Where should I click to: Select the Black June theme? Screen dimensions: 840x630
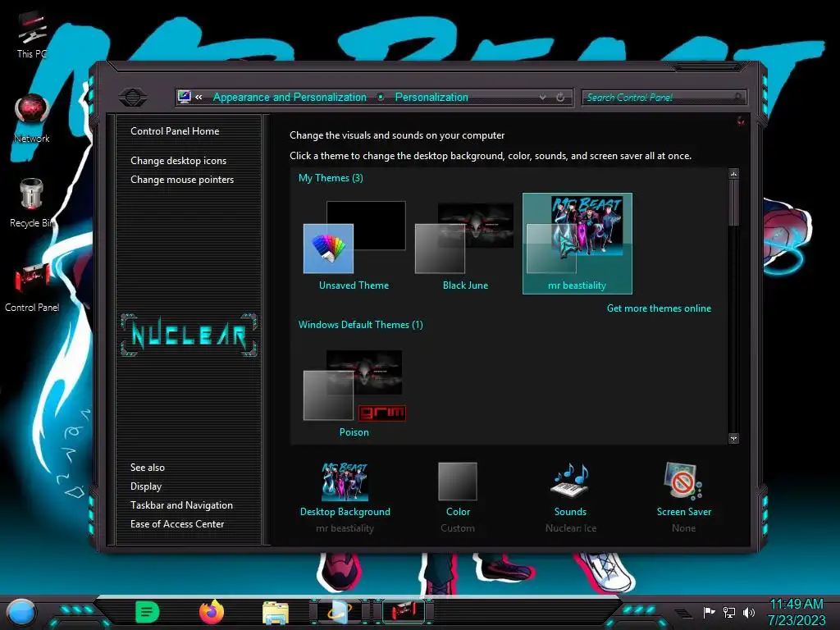pos(465,244)
